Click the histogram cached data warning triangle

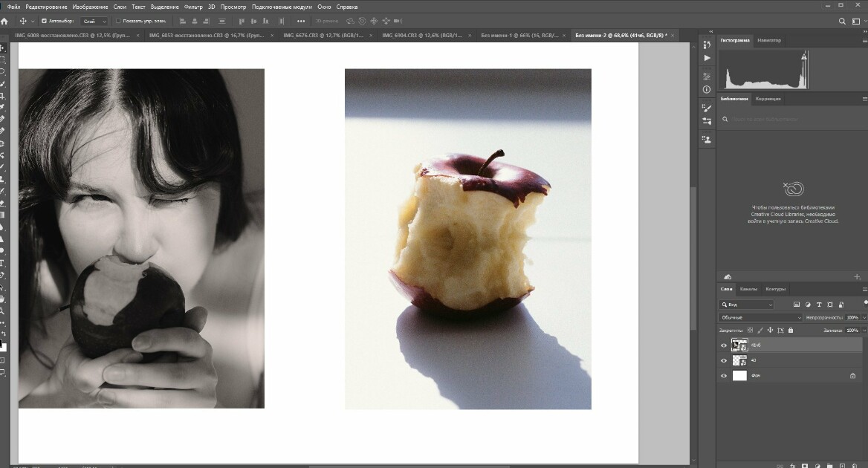click(x=804, y=56)
